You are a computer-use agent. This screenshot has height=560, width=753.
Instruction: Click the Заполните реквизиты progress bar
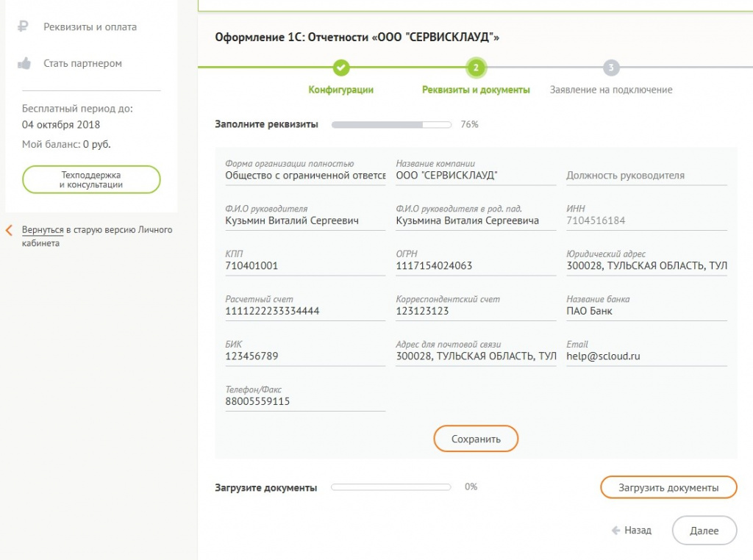tap(391, 125)
